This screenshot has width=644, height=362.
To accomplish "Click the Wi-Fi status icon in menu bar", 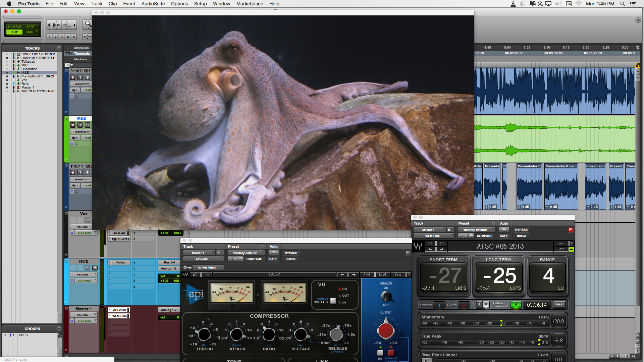I will 579,4.
